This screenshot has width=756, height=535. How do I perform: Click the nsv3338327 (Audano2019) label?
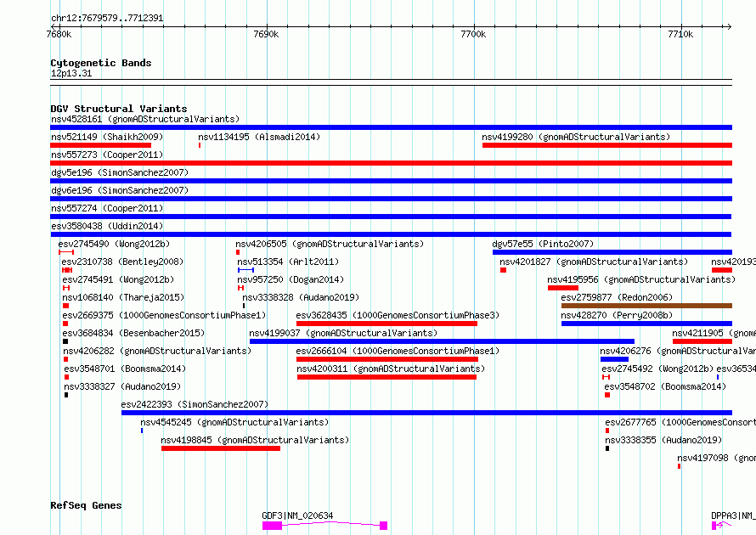[x=122, y=386]
